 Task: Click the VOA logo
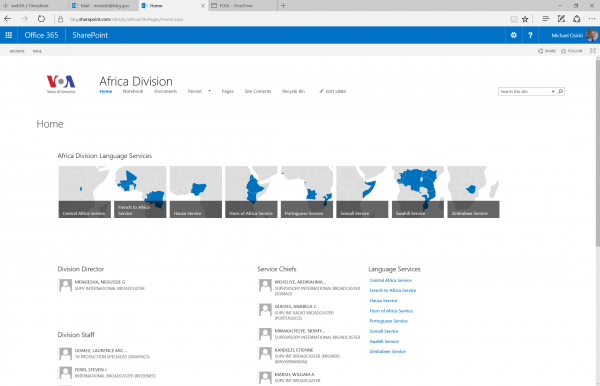pos(61,84)
